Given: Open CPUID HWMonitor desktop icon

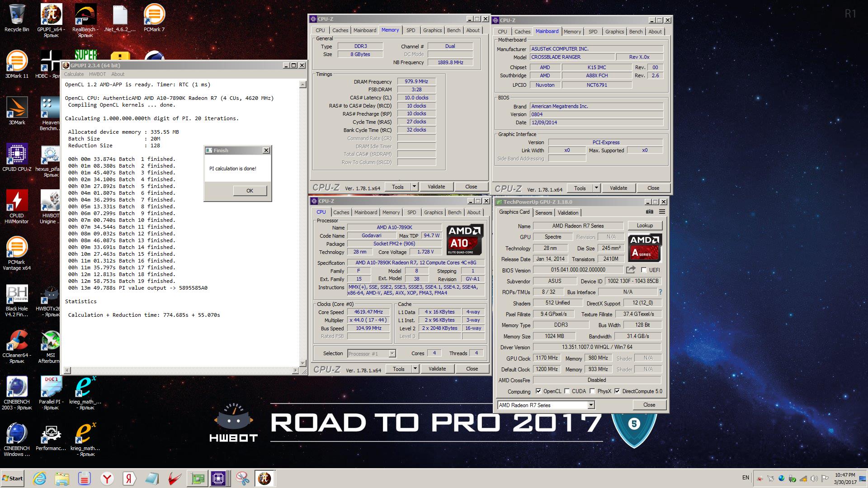Looking at the screenshot, I should tap(17, 206).
